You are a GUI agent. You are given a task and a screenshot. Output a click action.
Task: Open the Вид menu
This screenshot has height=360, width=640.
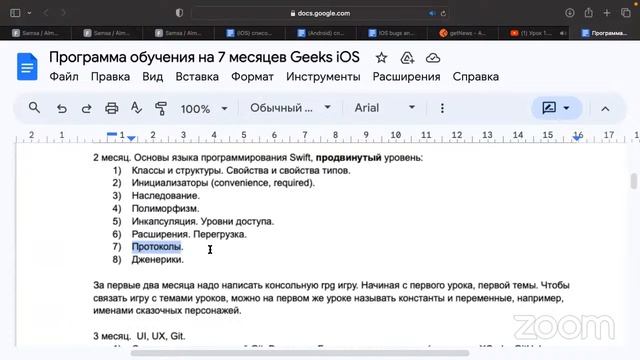coord(153,77)
